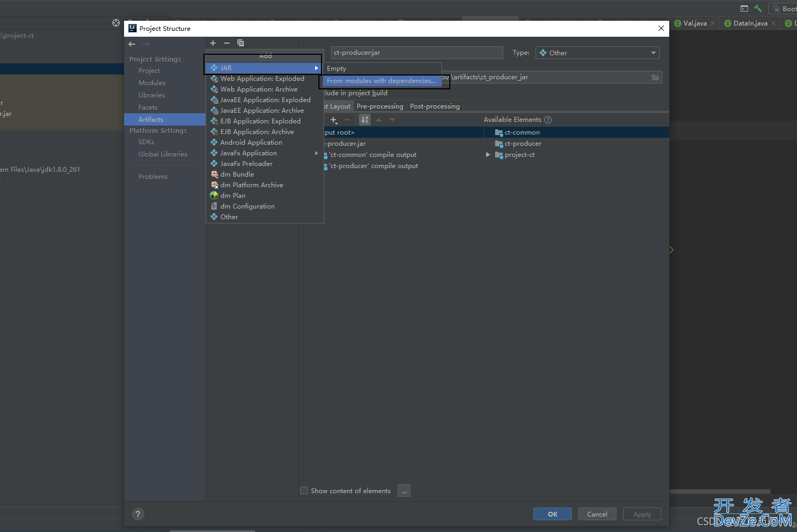The image size is (797, 532).
Task: Select JAR in the Add menu
Action: pos(263,68)
